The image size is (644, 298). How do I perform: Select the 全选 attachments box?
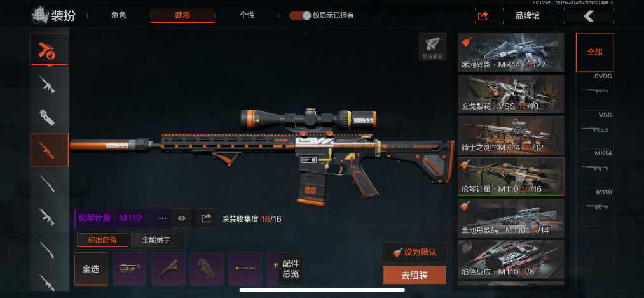click(91, 269)
